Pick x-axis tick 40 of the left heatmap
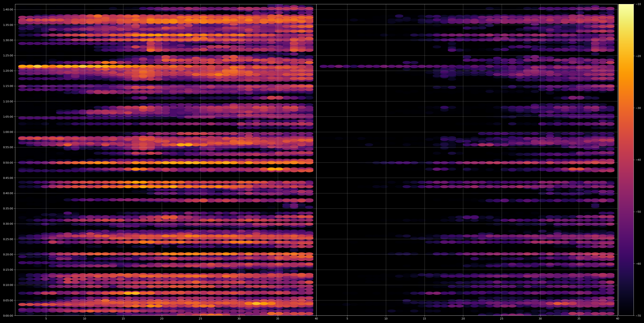Image resolution: width=644 pixels, height=323 pixels. (316, 319)
